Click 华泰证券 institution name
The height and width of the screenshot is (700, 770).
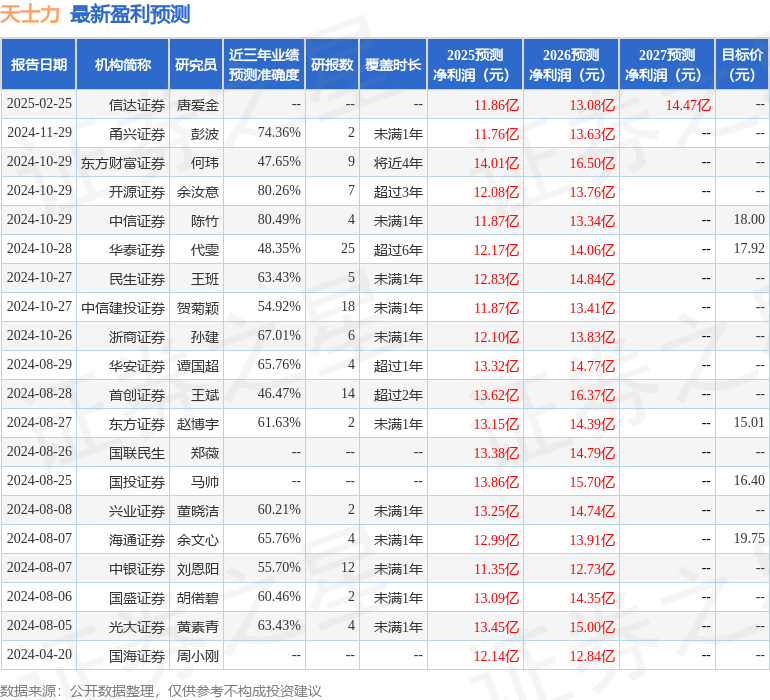137,250
